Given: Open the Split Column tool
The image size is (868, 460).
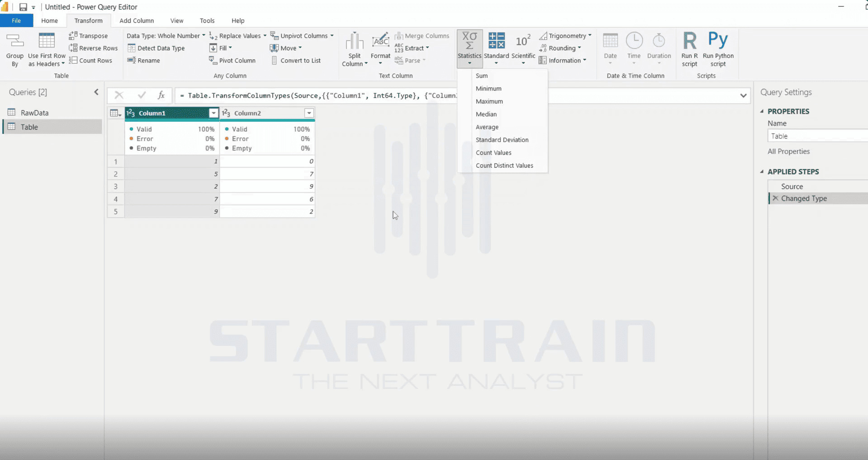Looking at the screenshot, I should coord(354,50).
